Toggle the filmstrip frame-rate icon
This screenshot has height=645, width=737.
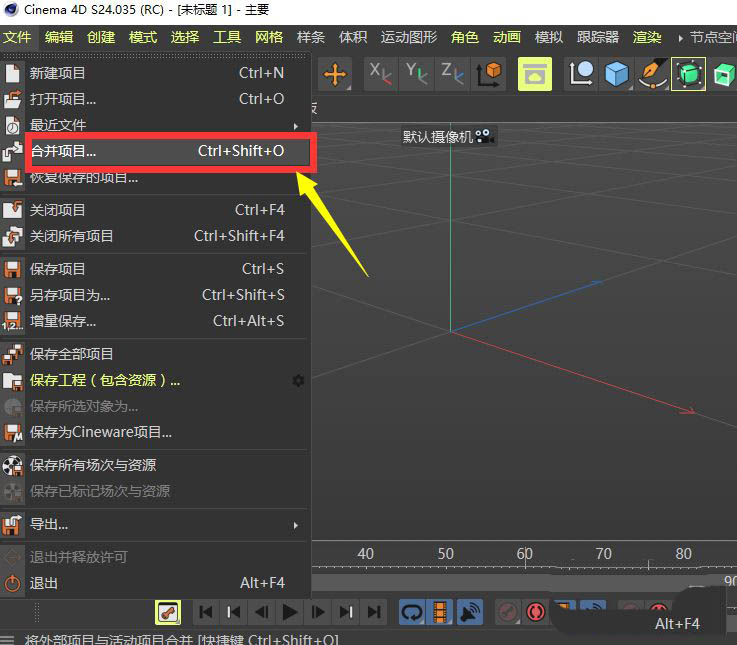440,612
